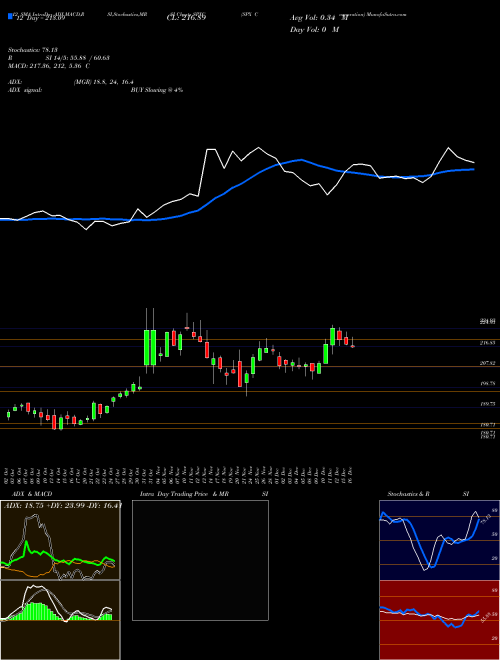
Task: Select the CL: 216.89 closing price text
Action: 186,18
